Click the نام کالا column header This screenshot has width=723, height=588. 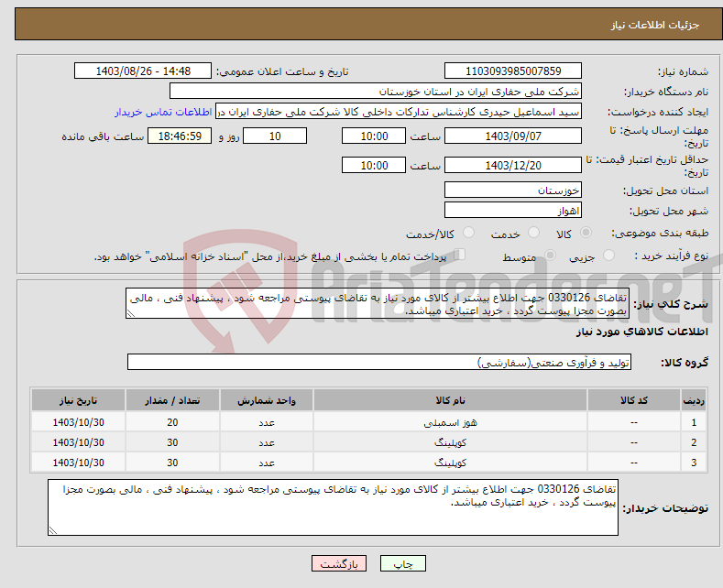(450, 400)
